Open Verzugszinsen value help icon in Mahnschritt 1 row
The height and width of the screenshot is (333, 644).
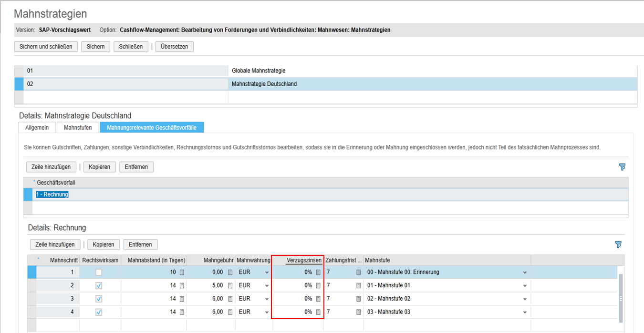[x=318, y=272]
